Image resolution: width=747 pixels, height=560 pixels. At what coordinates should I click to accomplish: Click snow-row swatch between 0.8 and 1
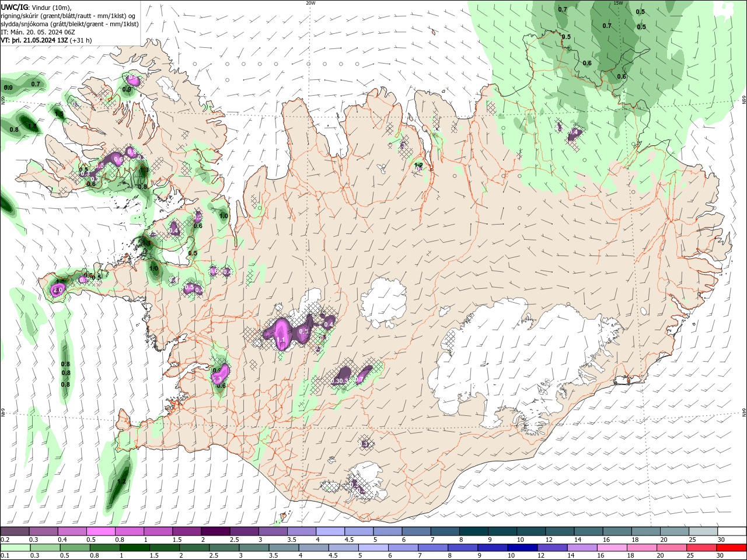coord(129,531)
